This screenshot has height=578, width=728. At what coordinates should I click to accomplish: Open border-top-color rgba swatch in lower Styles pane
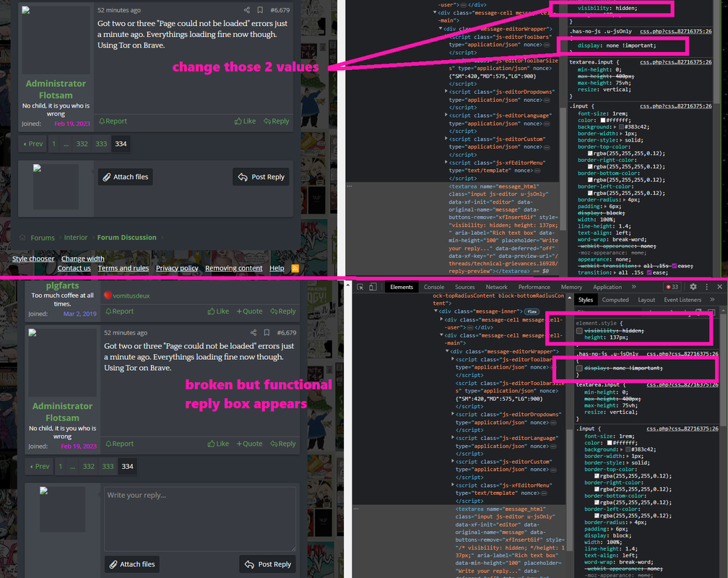(597, 476)
